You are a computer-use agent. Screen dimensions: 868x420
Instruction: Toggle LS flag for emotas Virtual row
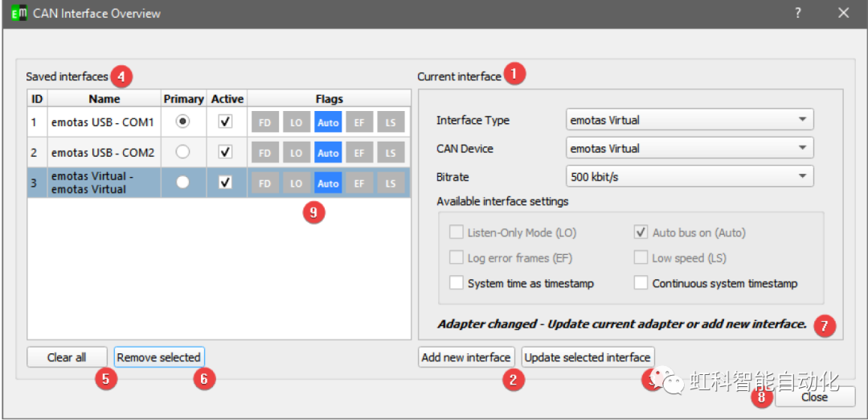[391, 183]
